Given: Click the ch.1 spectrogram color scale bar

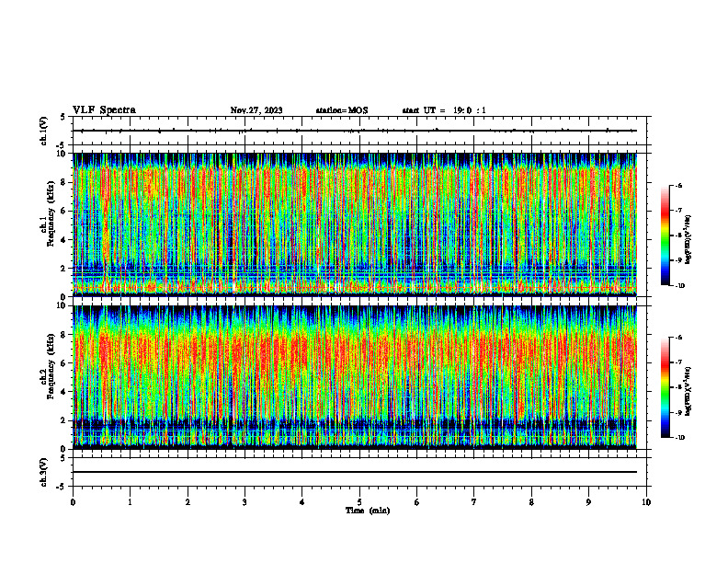Looking at the screenshot, I should [665, 236].
